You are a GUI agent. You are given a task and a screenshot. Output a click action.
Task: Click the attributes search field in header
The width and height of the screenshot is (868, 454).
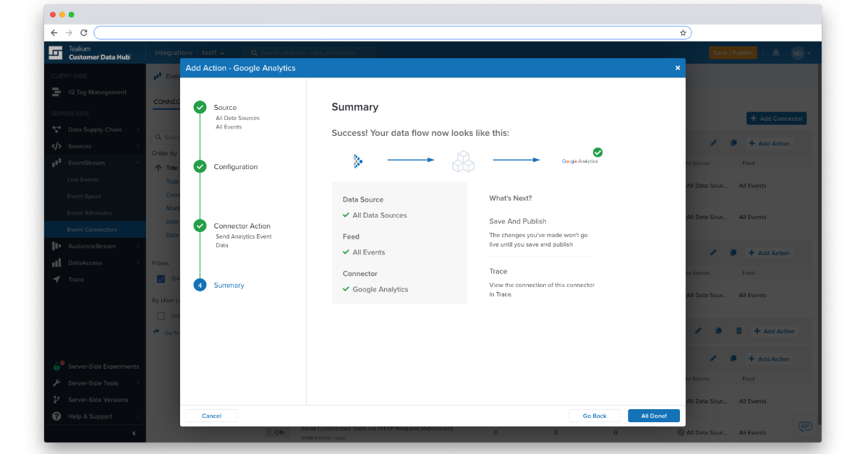(x=309, y=53)
